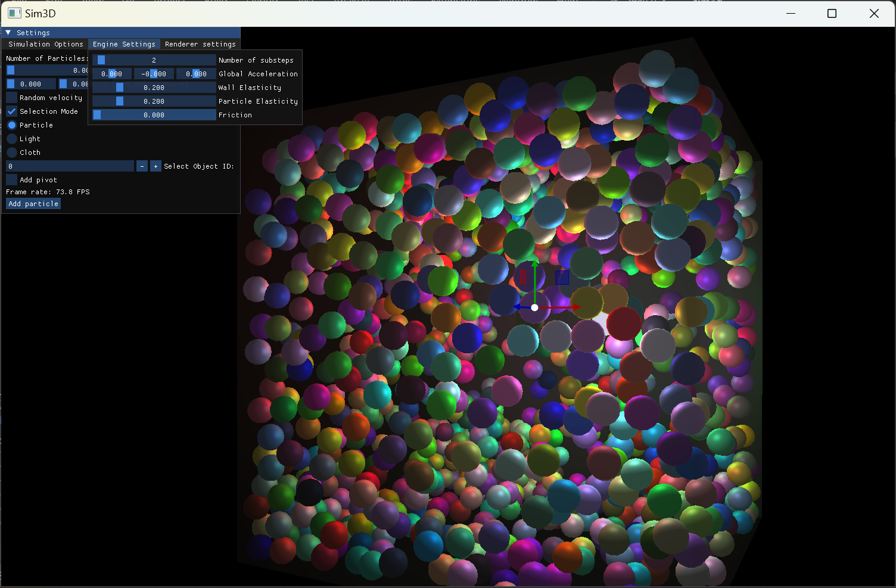Click the 'Particle Elasticity' label text
Screen dimensions: 896x588
coord(258,101)
